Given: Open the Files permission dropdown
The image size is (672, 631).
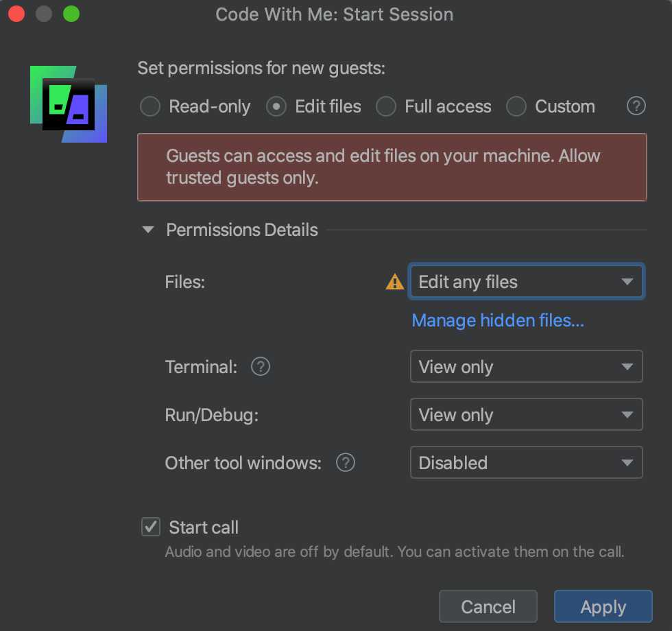Looking at the screenshot, I should [x=526, y=282].
